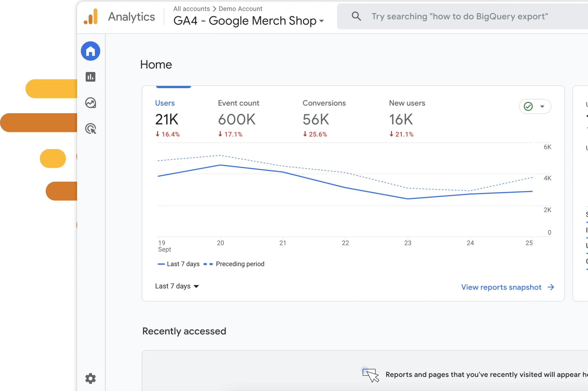Click the 6K y-axis label
Image resolution: width=588 pixels, height=391 pixels.
[x=547, y=147]
